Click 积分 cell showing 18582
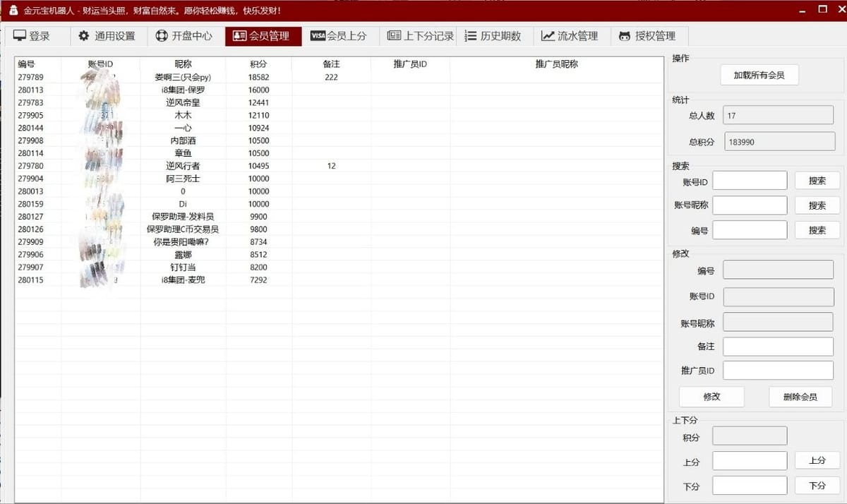This screenshot has width=847, height=504. point(258,77)
